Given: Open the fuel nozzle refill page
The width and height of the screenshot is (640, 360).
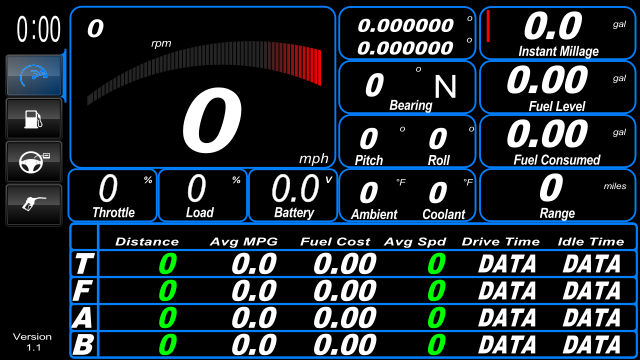Looking at the screenshot, I should click(34, 204).
